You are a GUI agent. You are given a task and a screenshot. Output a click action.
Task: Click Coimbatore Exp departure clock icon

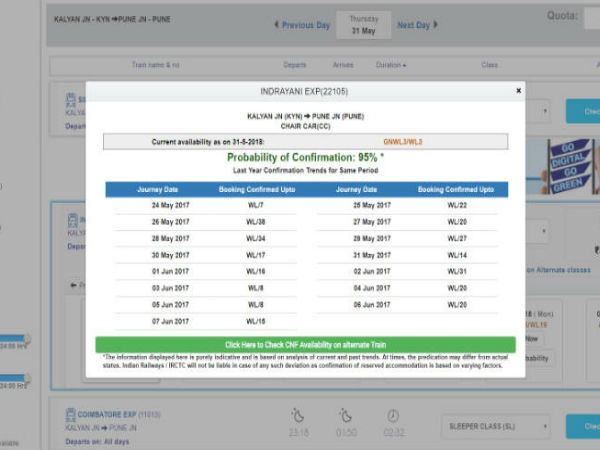pos(297,415)
